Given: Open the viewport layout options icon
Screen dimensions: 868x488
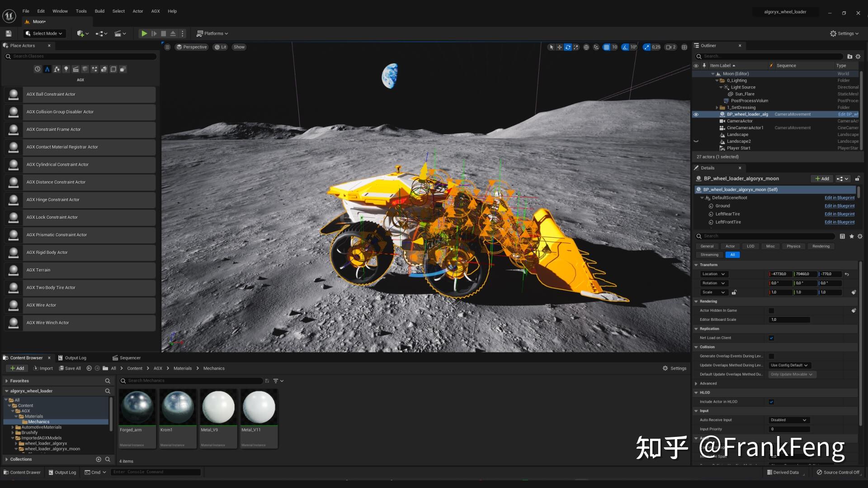Looking at the screenshot, I should (684, 47).
